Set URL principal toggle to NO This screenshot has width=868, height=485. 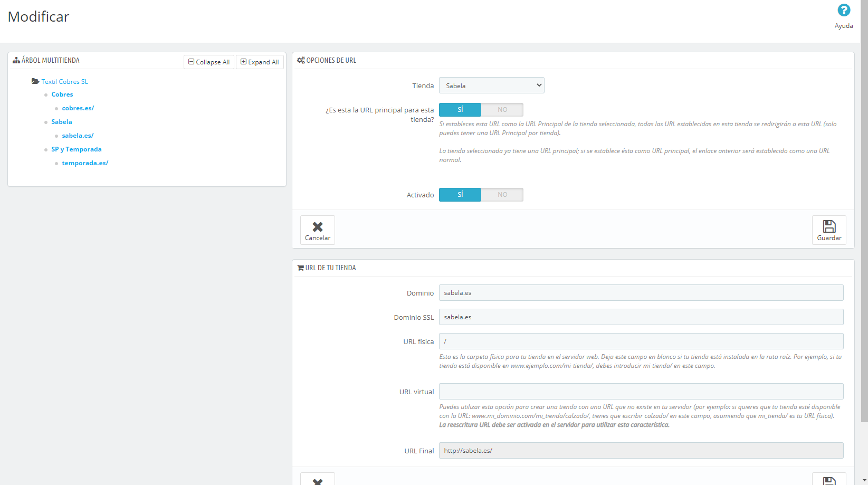click(x=502, y=110)
